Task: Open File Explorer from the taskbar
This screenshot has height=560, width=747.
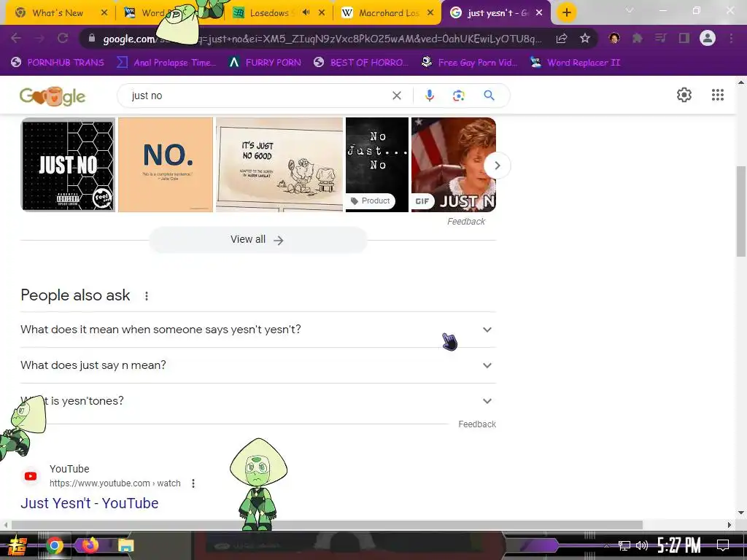Action: click(x=125, y=545)
